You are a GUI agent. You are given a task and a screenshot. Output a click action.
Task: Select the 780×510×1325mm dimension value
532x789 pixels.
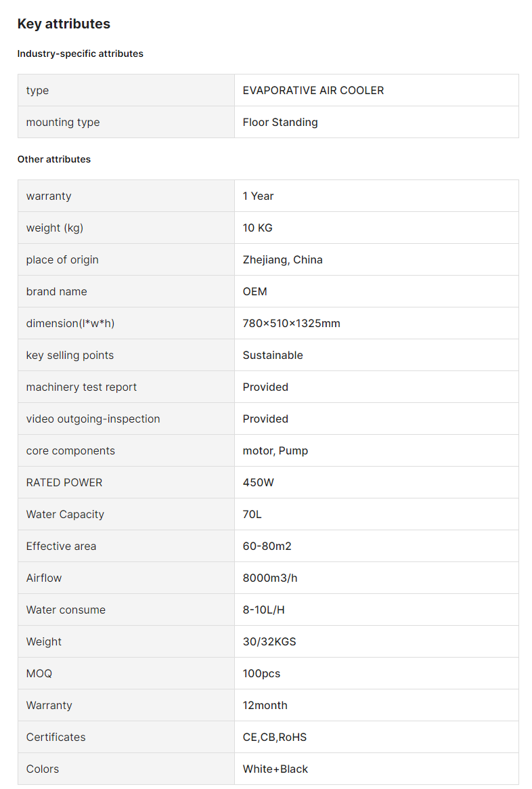(x=292, y=324)
